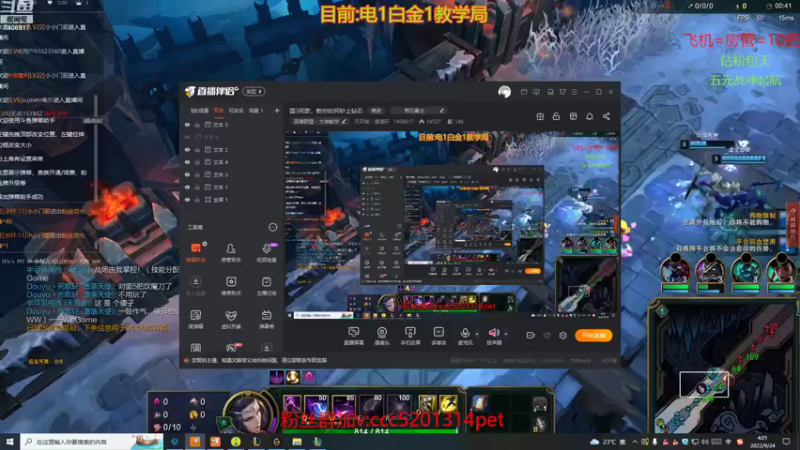Hide the 文本 2 source layer
This screenshot has width=800, height=450.
coord(187,149)
